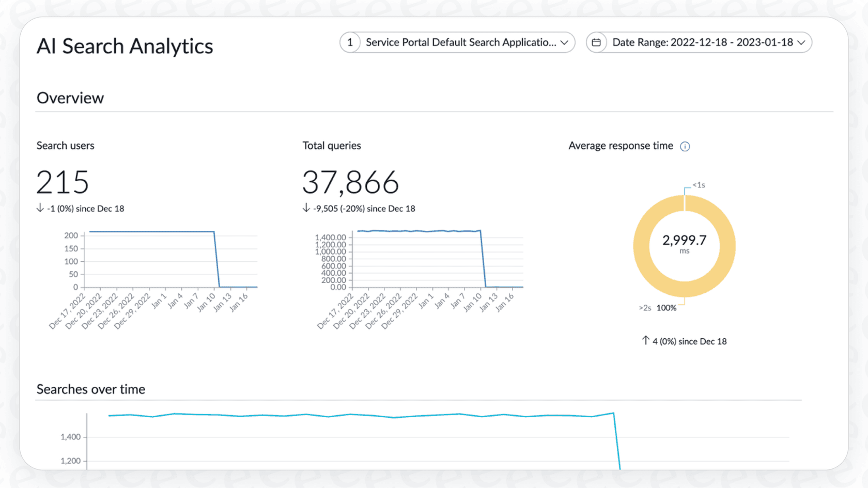The height and width of the screenshot is (488, 868).
Task: Select the Overview section heading
Action: coord(70,98)
